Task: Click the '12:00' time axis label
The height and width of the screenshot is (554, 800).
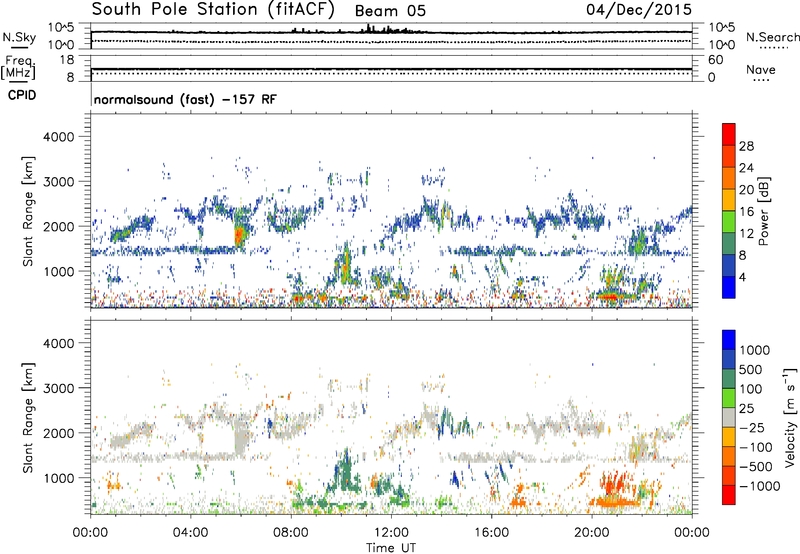Action: (391, 533)
